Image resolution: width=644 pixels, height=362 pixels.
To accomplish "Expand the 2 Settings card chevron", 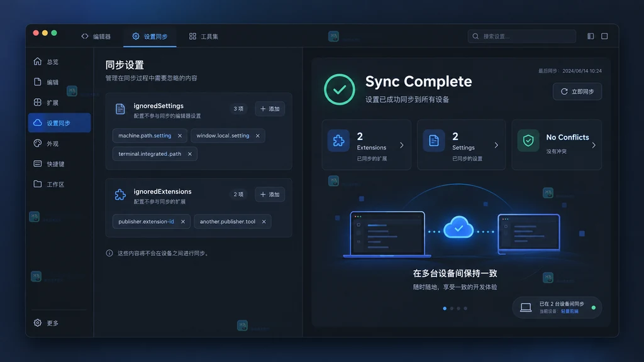I will point(496,145).
